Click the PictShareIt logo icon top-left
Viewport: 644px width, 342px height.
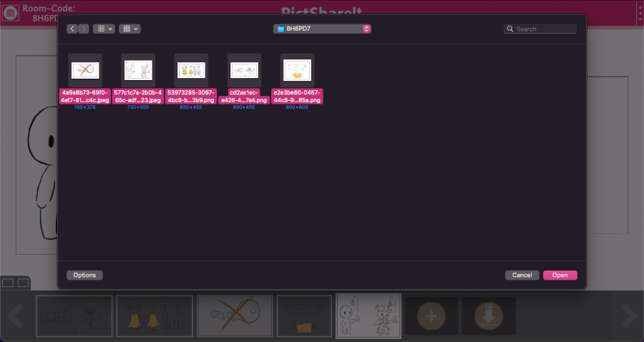pyautogui.click(x=10, y=13)
